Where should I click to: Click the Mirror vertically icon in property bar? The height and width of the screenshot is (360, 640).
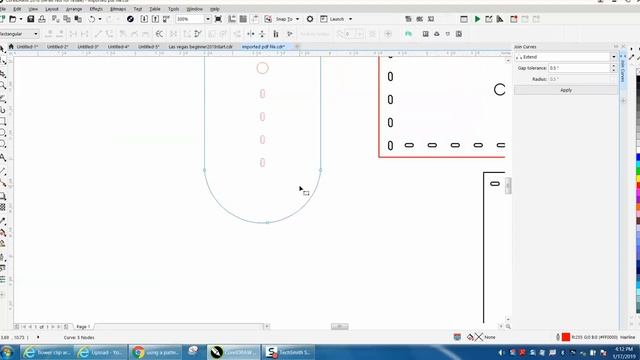pyautogui.click(x=262, y=34)
